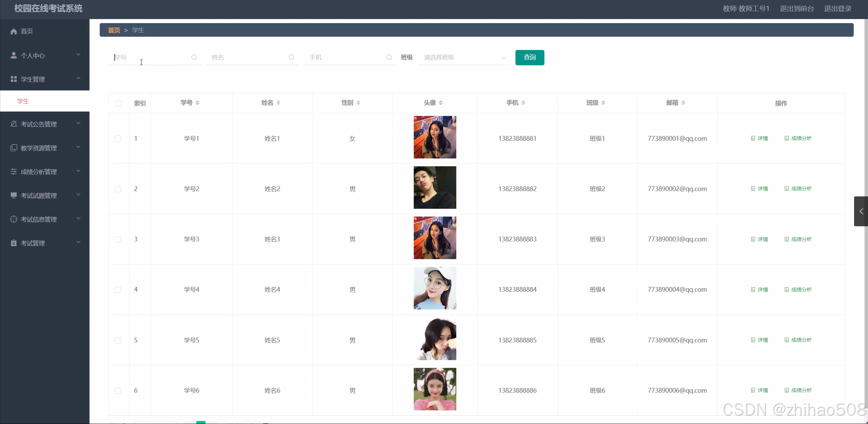Click the avatar thumbnail of 姓名6
This screenshot has width=868, height=424.
click(435, 389)
